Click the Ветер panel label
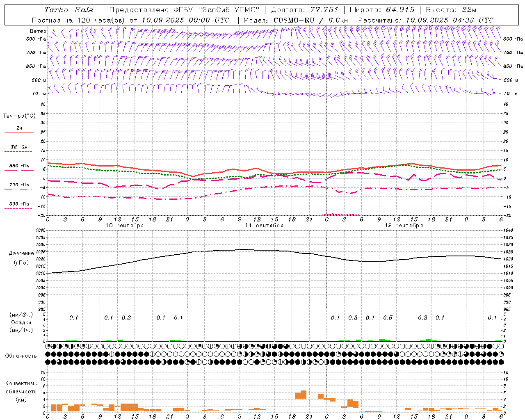 coord(38,31)
